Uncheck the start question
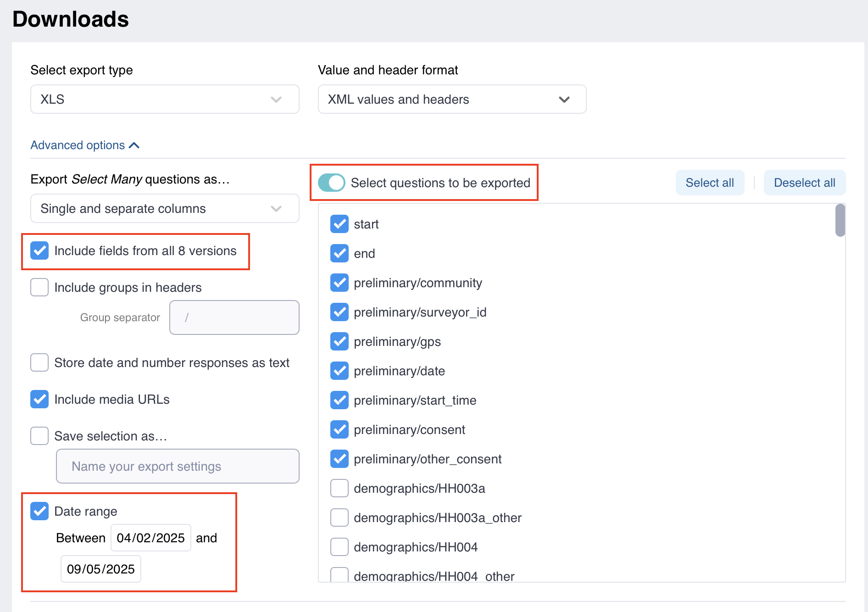Viewport: 868px width, 612px height. pyautogui.click(x=339, y=224)
